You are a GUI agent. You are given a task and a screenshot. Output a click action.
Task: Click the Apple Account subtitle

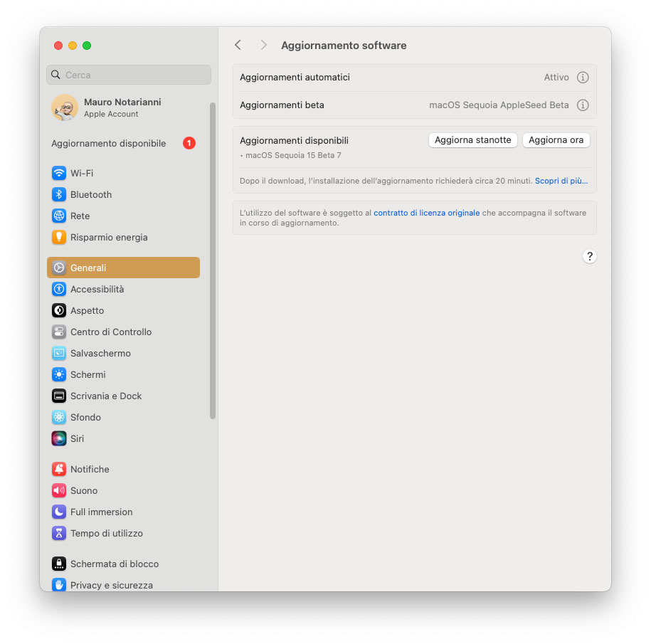(111, 114)
